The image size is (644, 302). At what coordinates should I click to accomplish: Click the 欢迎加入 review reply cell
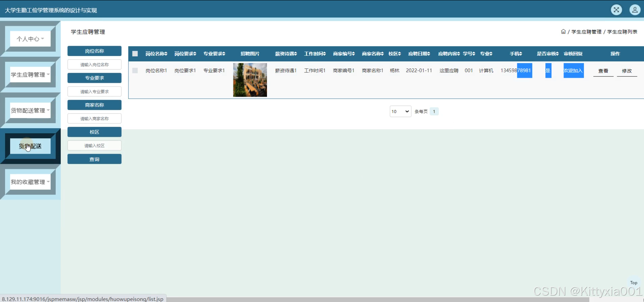(573, 70)
